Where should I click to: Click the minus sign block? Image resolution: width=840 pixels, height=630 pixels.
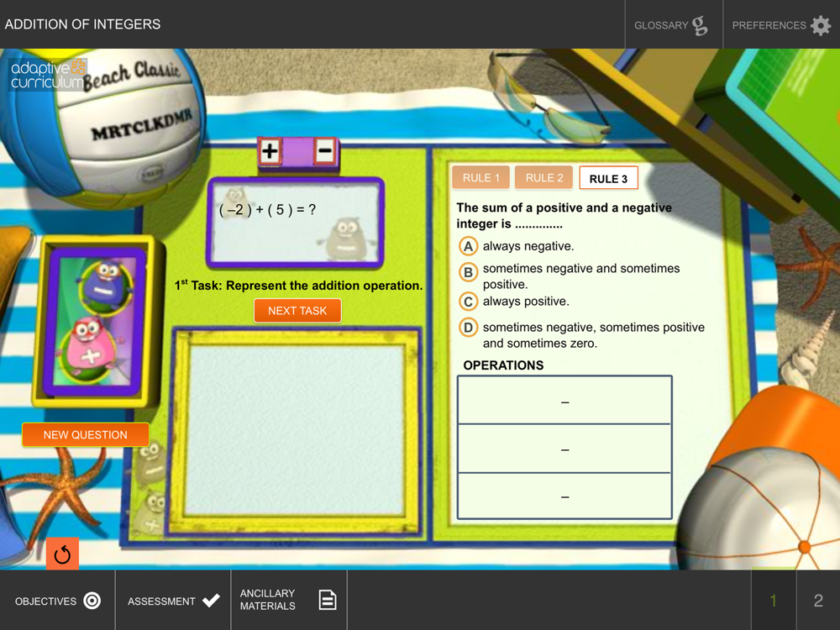click(324, 150)
